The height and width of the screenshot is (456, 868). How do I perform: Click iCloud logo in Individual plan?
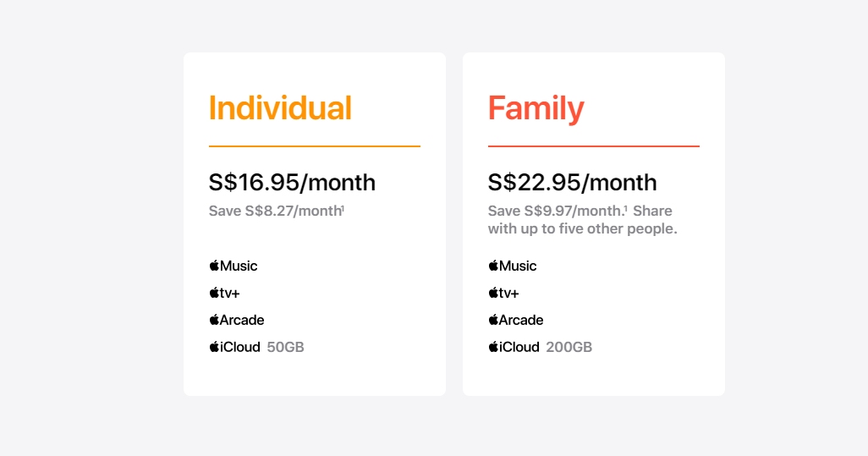(x=234, y=347)
